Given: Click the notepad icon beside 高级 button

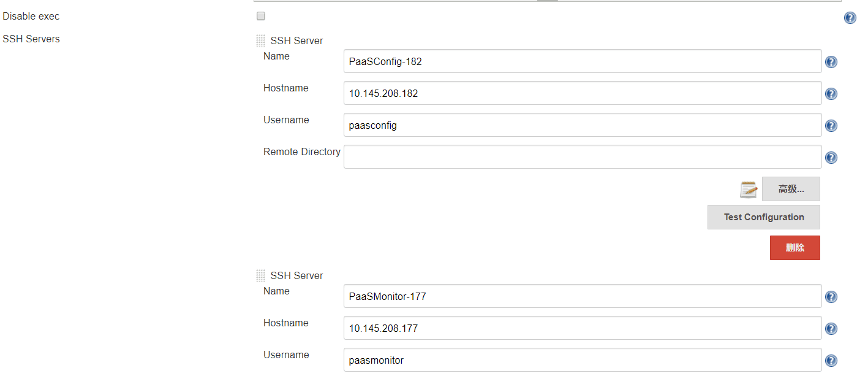Looking at the screenshot, I should pyautogui.click(x=749, y=190).
